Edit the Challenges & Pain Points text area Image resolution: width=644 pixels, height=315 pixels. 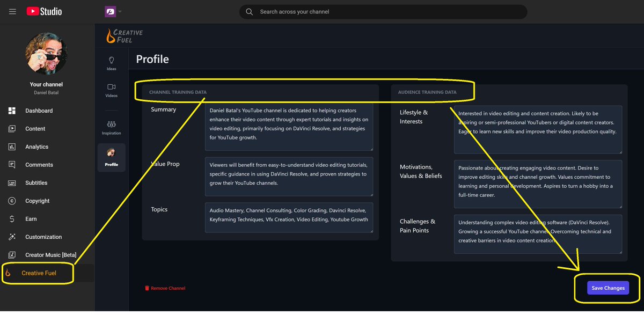(x=538, y=234)
